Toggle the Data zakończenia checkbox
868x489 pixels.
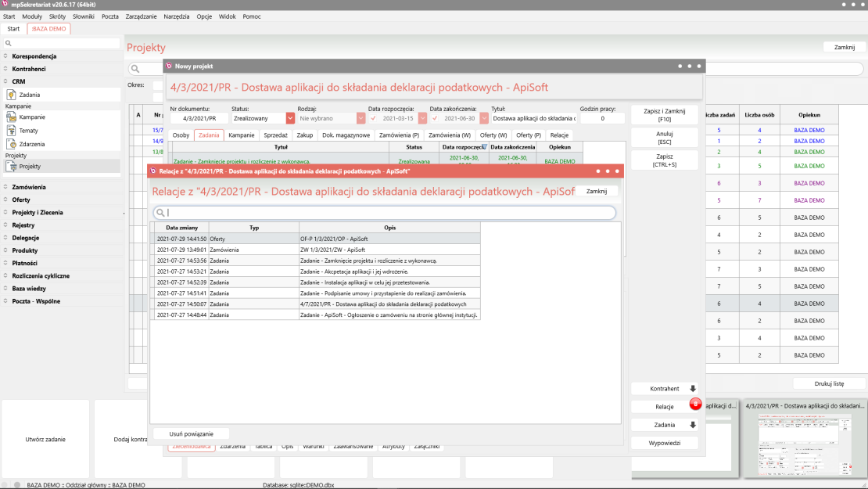[435, 118]
